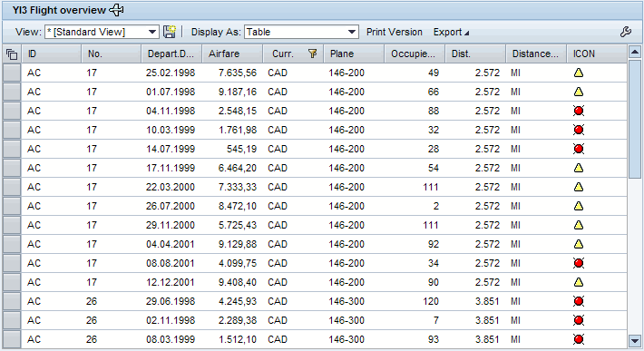Click the red light icon for 14.07.1999 flight
Viewport: 644px width, 351px height.
579,149
